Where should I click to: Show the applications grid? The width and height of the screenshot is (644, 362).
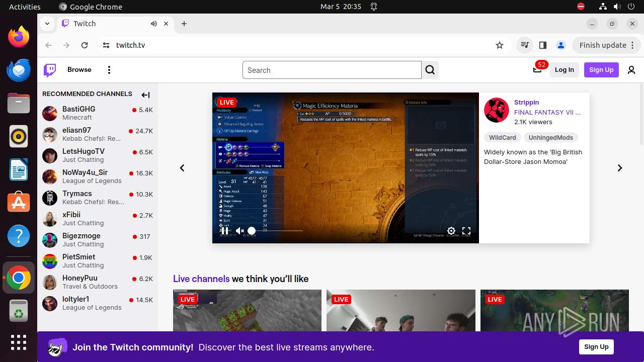tap(19, 342)
